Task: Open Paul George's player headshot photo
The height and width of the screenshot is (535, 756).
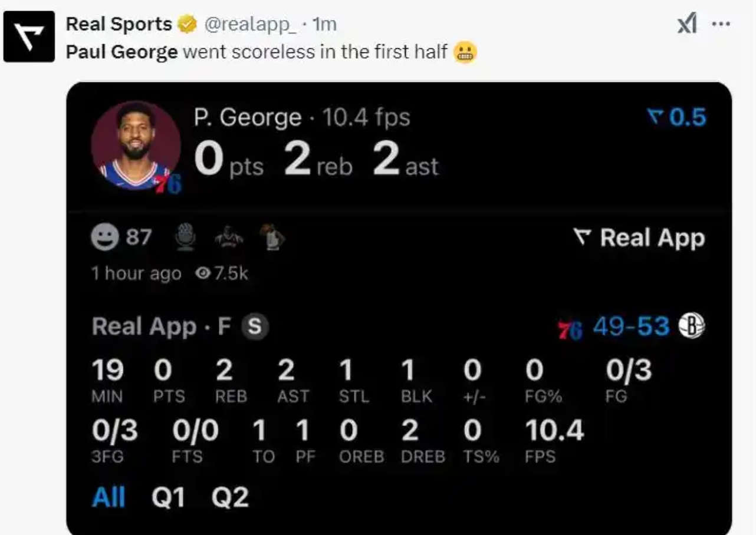Action: pos(136,145)
